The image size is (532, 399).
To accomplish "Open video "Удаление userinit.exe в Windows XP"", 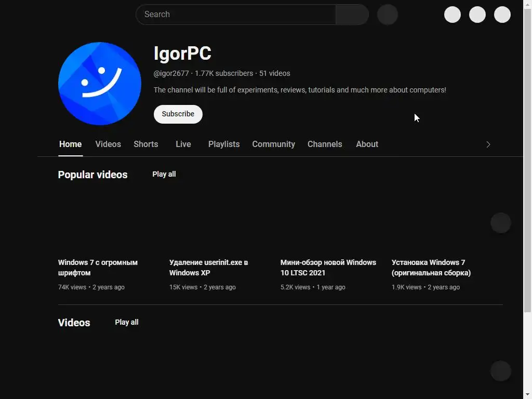I will pos(208,268).
